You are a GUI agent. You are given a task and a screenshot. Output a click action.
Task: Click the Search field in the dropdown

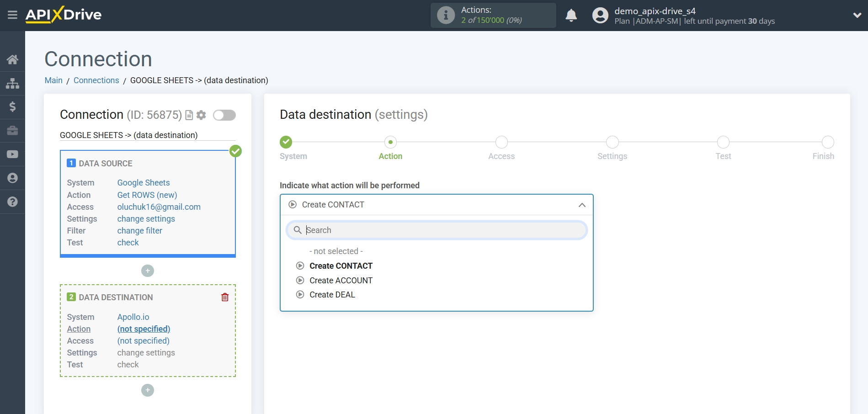pyautogui.click(x=437, y=230)
